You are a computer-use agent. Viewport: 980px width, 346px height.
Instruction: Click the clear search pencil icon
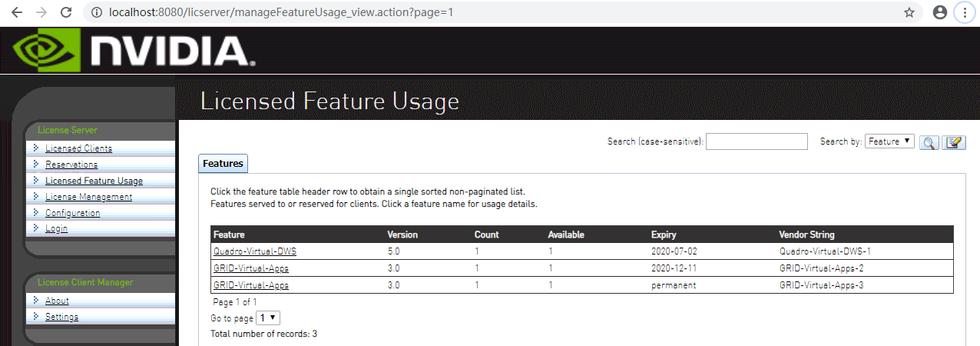click(954, 142)
